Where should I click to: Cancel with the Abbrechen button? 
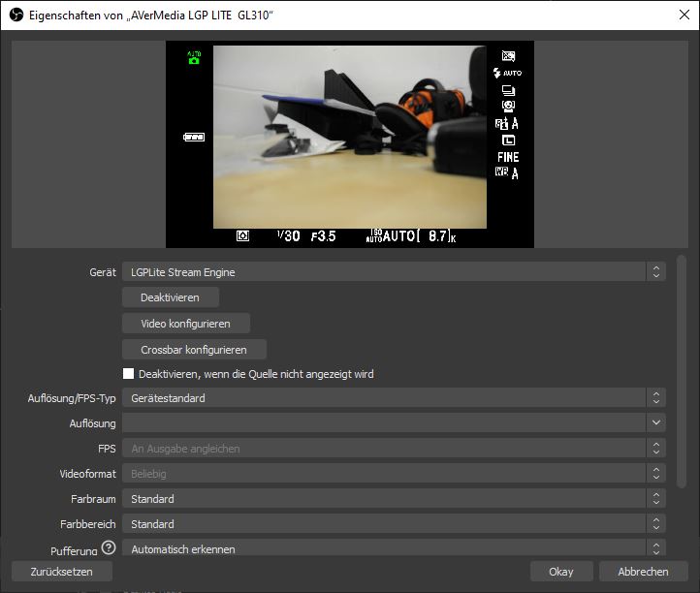click(x=643, y=572)
